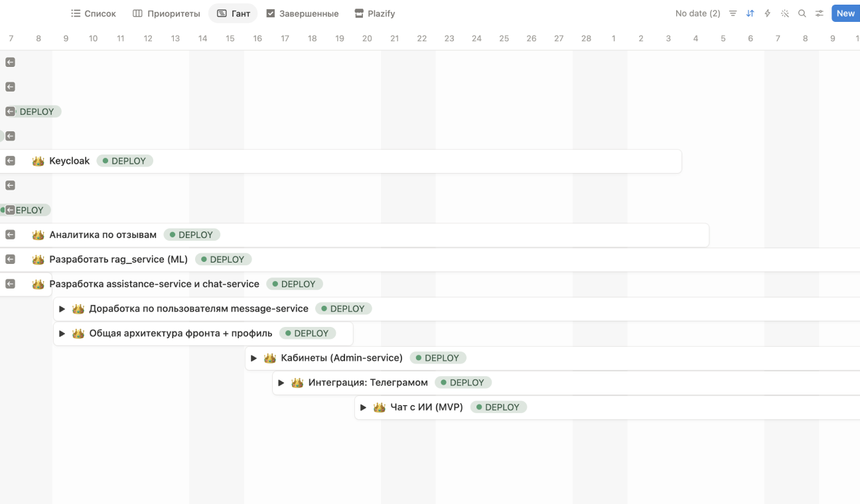Expand the Общая архитектура фронта + профиль row
Screen dimensions: 860x504
(62, 334)
